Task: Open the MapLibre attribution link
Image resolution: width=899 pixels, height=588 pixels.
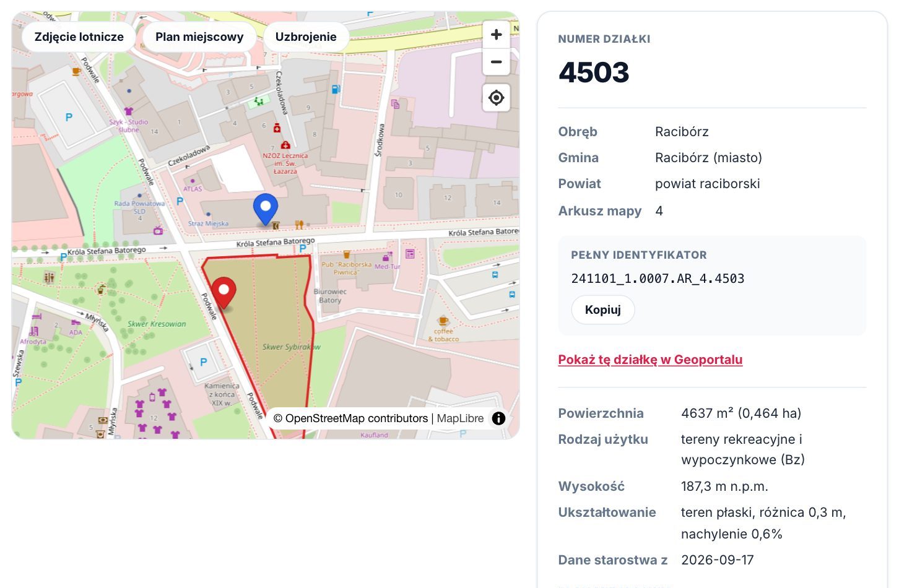Action: point(460,418)
